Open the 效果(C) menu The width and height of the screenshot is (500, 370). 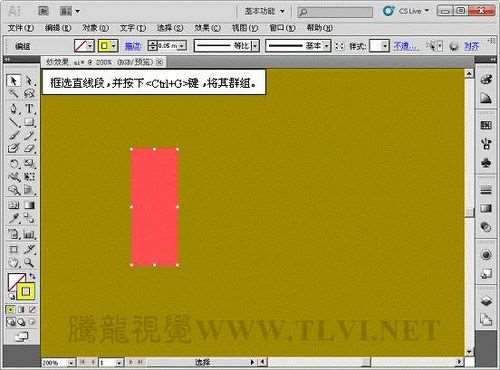(x=207, y=28)
